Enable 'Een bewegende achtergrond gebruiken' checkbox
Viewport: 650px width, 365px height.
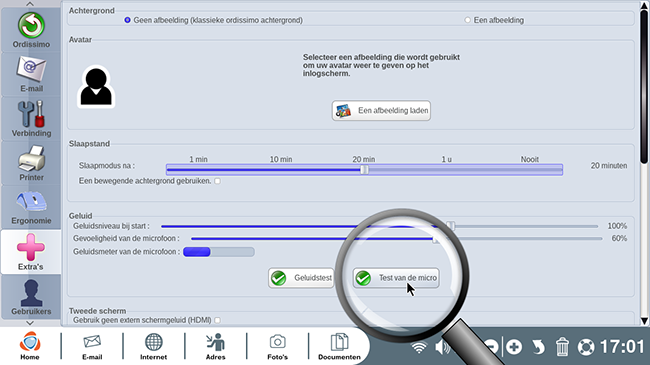(x=217, y=181)
